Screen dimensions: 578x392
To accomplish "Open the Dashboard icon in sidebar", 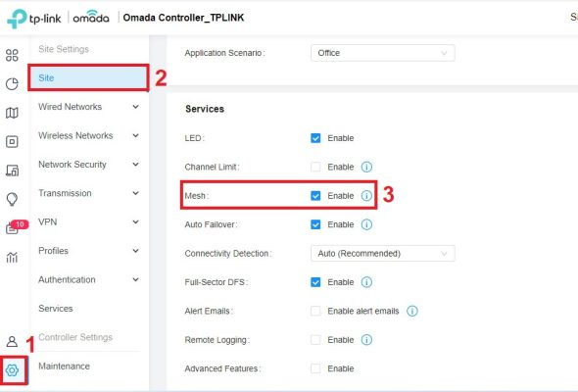I will [x=12, y=55].
